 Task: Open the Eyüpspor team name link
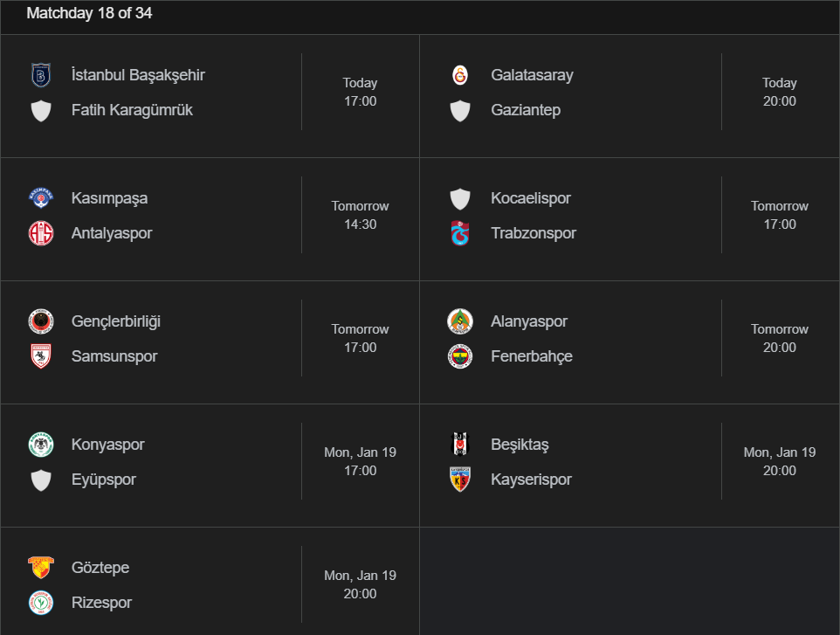(104, 480)
